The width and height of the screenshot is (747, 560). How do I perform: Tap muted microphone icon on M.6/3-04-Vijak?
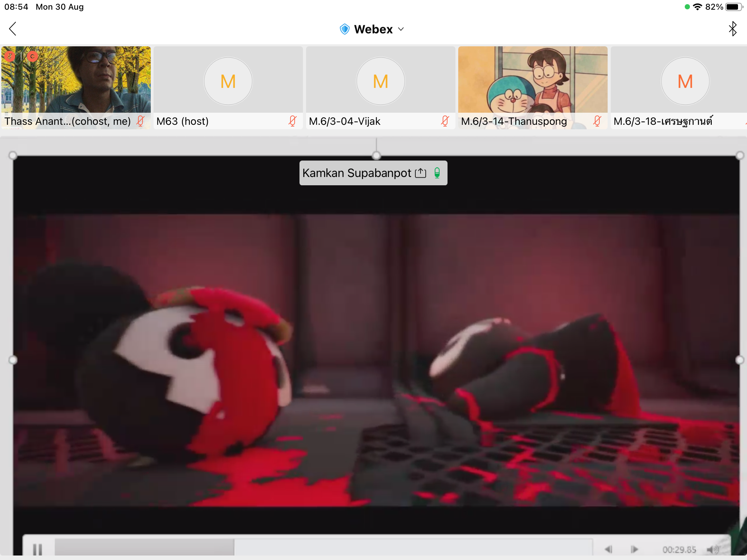[x=445, y=121]
